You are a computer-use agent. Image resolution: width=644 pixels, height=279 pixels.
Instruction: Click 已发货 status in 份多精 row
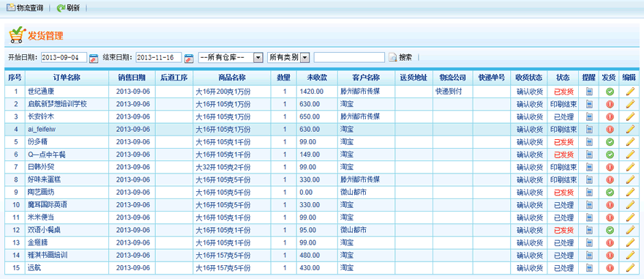pos(563,142)
